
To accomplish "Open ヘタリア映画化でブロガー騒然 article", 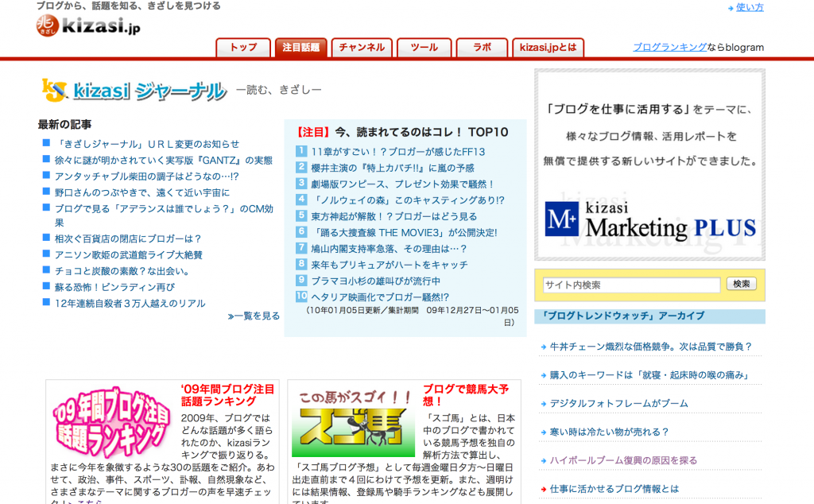I will (380, 297).
